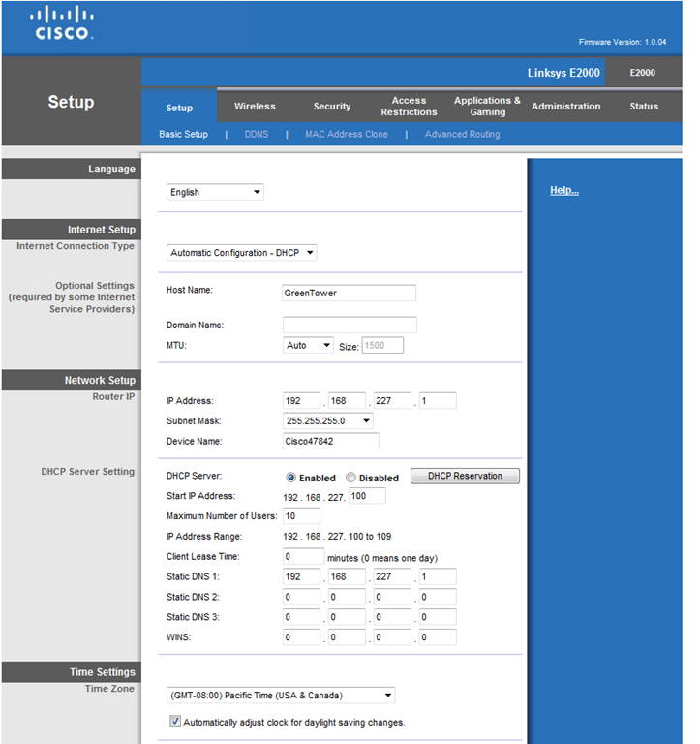Click the Static DNS 2 last octet field
Image resolution: width=700 pixels, height=744 pixels.
(438, 597)
